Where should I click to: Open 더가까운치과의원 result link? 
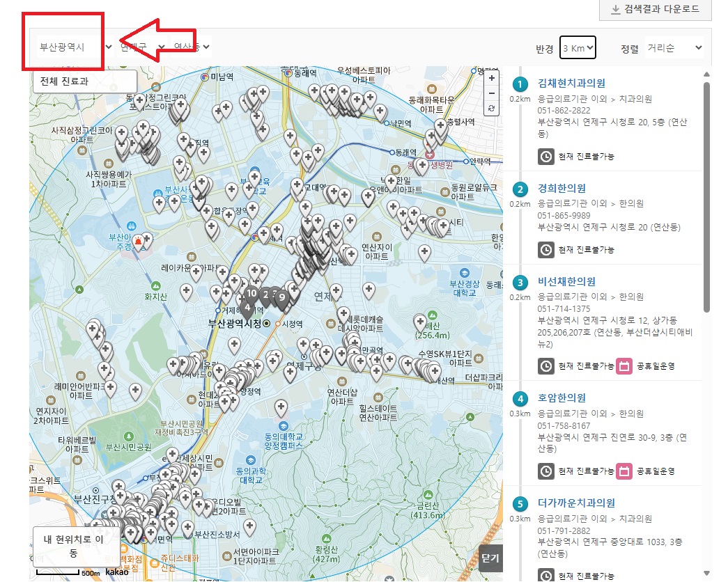(x=576, y=503)
